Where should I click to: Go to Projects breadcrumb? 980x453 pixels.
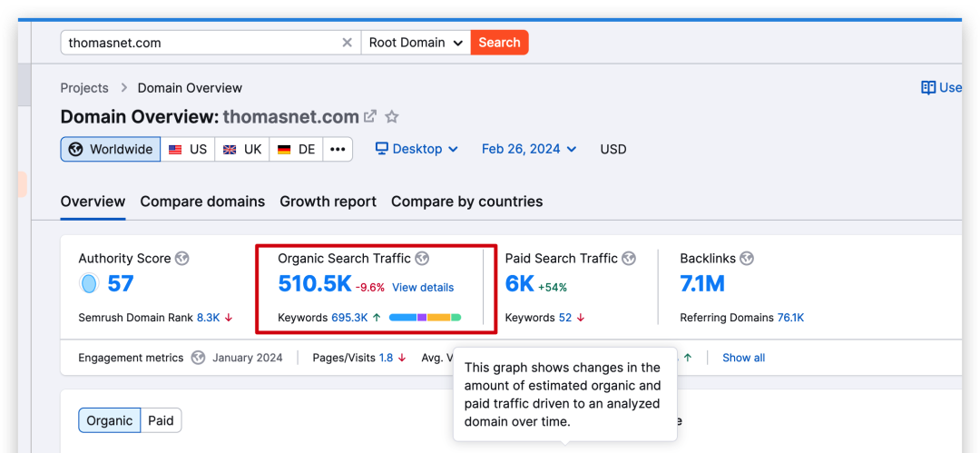coord(84,88)
